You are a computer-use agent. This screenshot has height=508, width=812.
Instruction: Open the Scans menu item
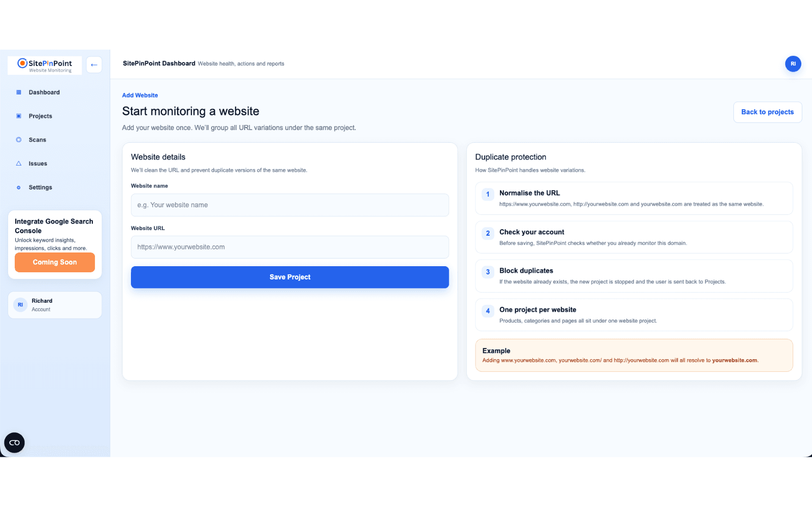coord(55,140)
